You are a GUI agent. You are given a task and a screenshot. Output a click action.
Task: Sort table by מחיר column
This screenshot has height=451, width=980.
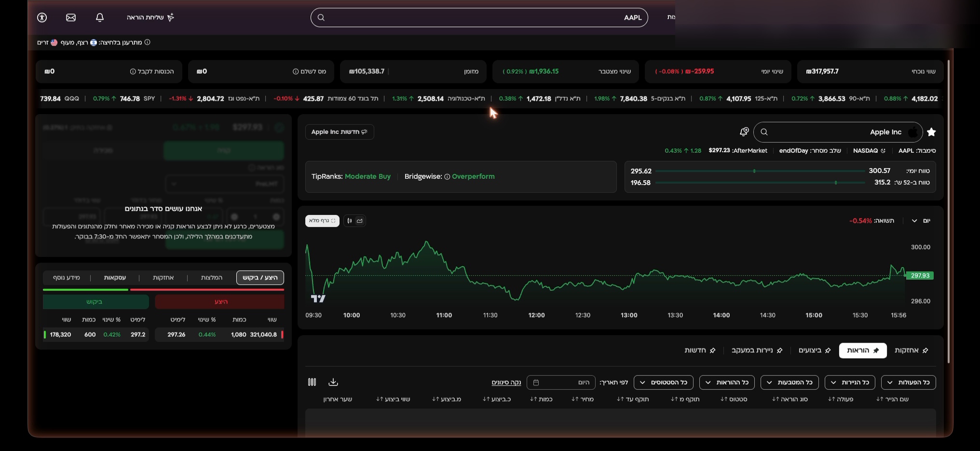point(582,399)
